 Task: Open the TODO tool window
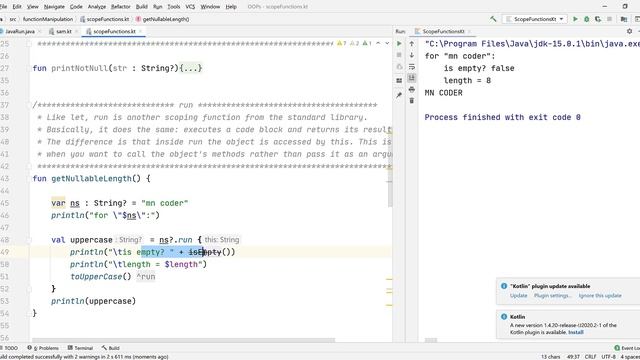(9, 348)
